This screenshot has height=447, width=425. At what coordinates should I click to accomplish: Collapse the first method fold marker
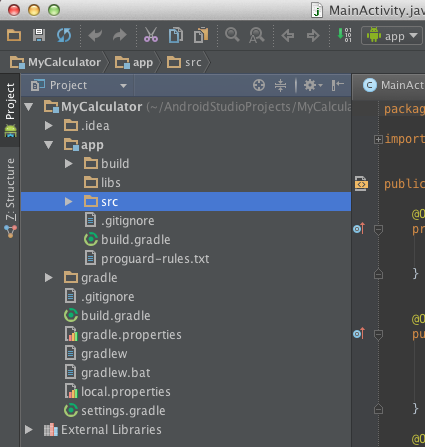(x=378, y=230)
